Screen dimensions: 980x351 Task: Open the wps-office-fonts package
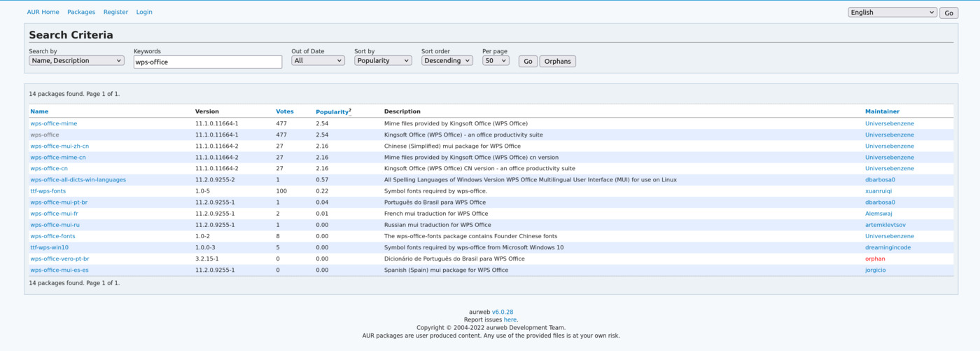(x=52, y=236)
